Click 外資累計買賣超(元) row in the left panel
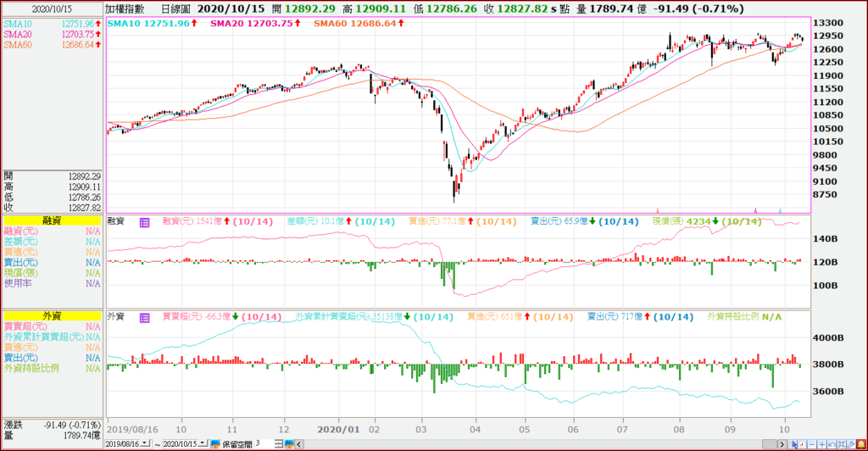This screenshot has height=451, width=868. coord(52,337)
